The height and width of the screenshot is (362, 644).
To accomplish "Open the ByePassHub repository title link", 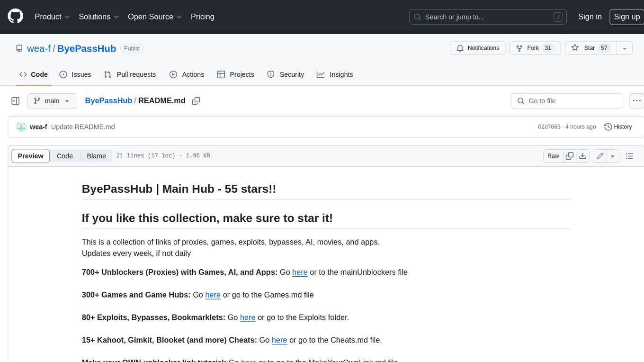I will pos(87,49).
